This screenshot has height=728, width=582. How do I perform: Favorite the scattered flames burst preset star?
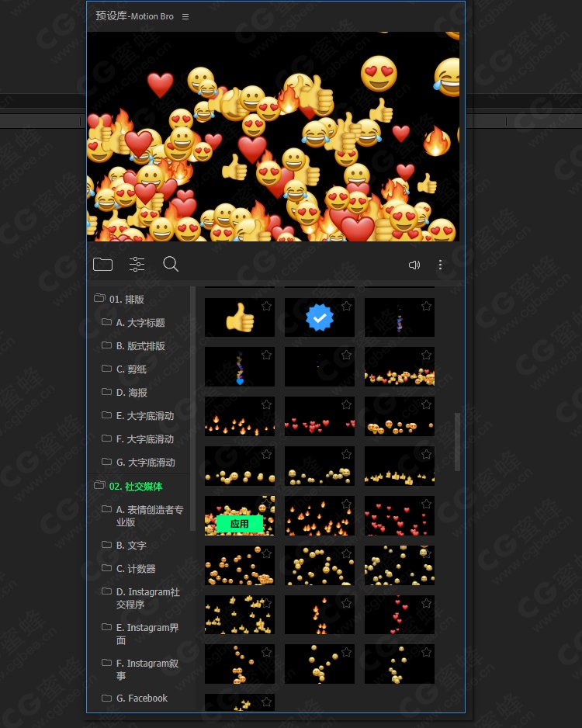coord(346,504)
